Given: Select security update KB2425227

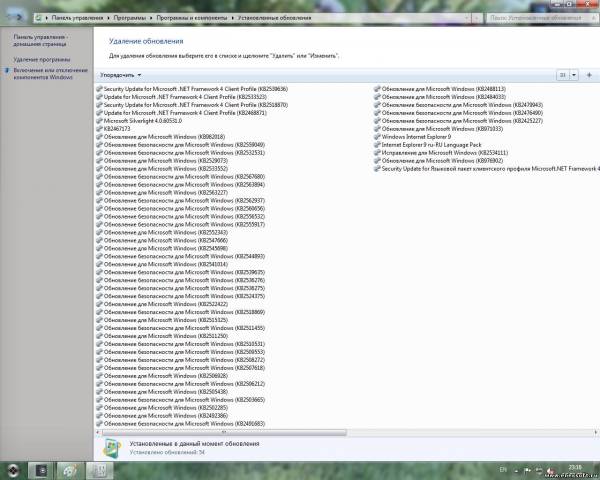Looking at the screenshot, I should click(x=458, y=121).
